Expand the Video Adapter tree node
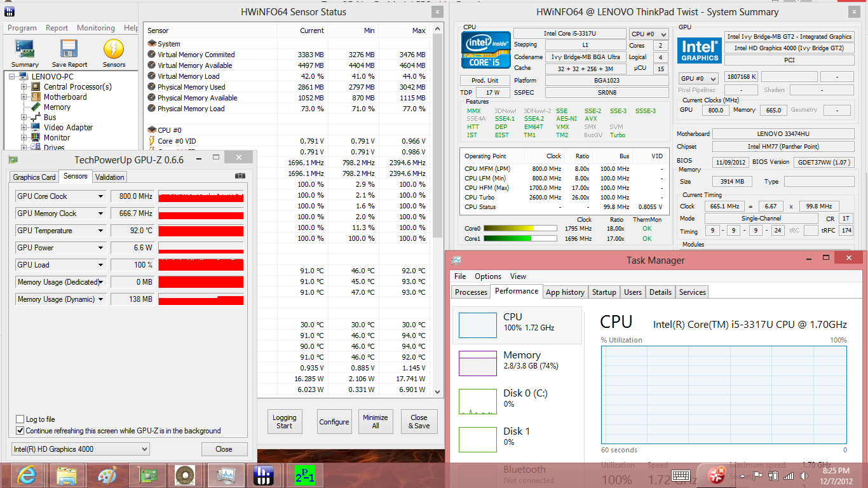The height and width of the screenshot is (488, 868). coord(24,128)
